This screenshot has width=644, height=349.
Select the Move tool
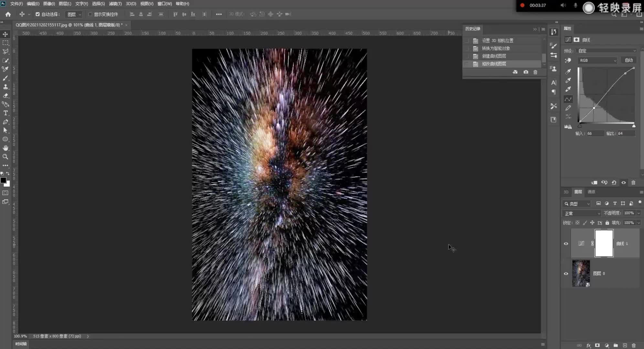[x=5, y=34]
